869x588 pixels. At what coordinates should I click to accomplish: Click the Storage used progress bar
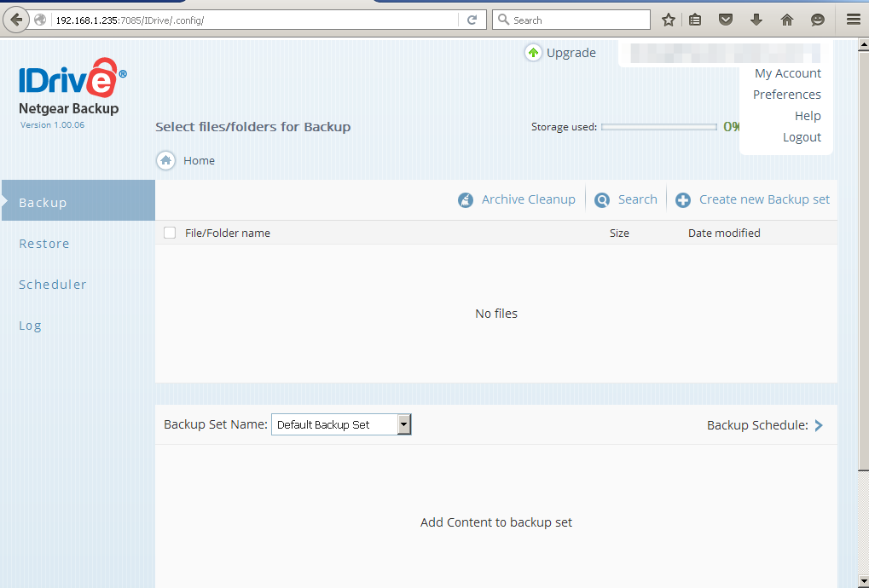coord(658,126)
